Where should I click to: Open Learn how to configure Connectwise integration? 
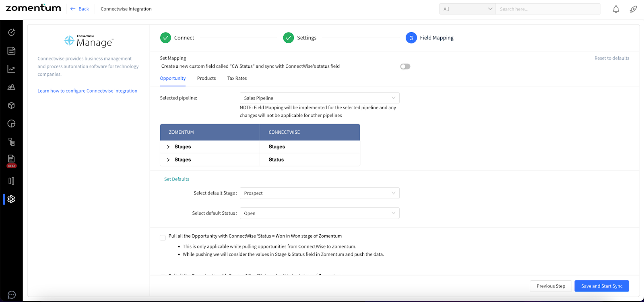[87, 91]
